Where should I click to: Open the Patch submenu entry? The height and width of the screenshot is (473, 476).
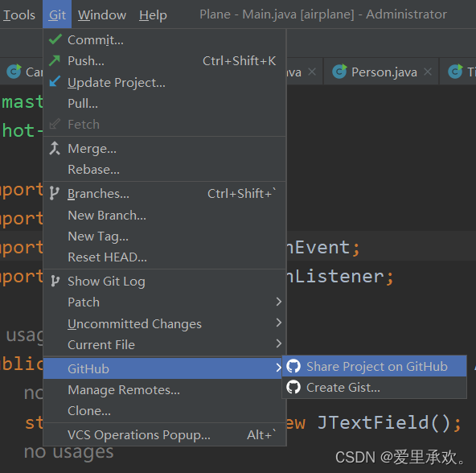tap(165, 302)
